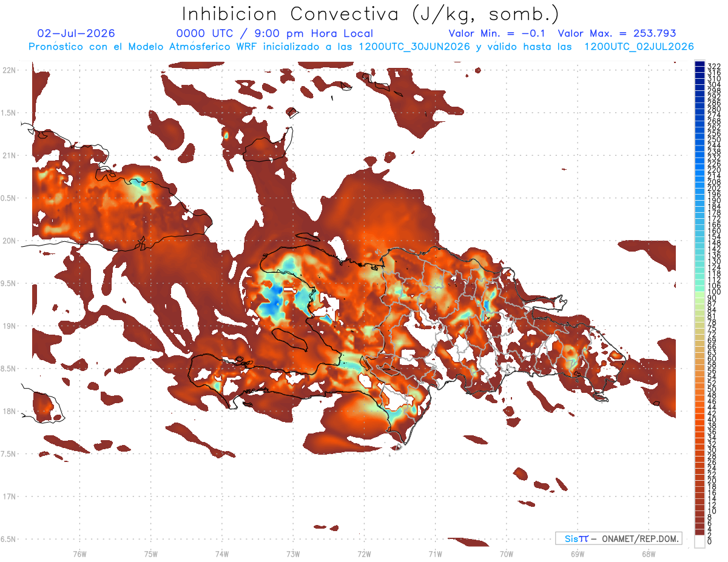The height and width of the screenshot is (562, 728).
Task: Click the '20N' latitude label
Action: click(x=9, y=241)
